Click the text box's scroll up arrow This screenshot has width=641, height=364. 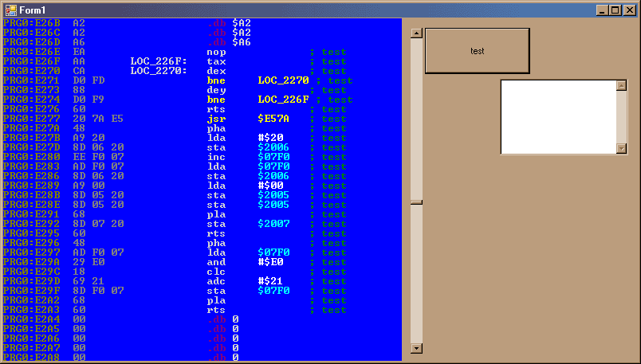pyautogui.click(x=621, y=85)
